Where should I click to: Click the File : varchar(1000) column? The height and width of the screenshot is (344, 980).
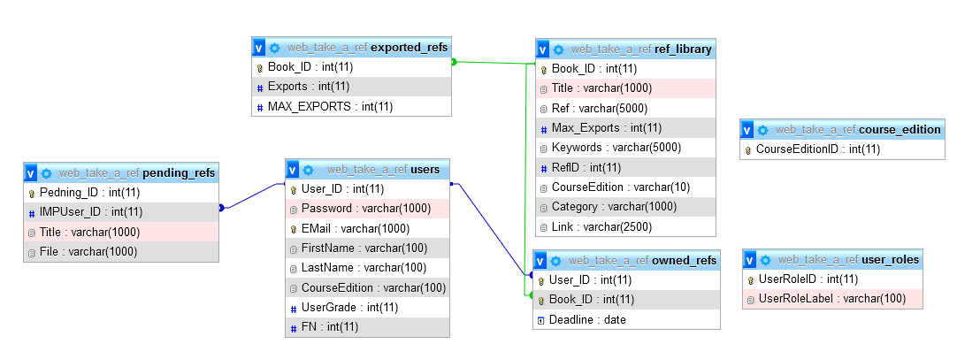tap(121, 252)
